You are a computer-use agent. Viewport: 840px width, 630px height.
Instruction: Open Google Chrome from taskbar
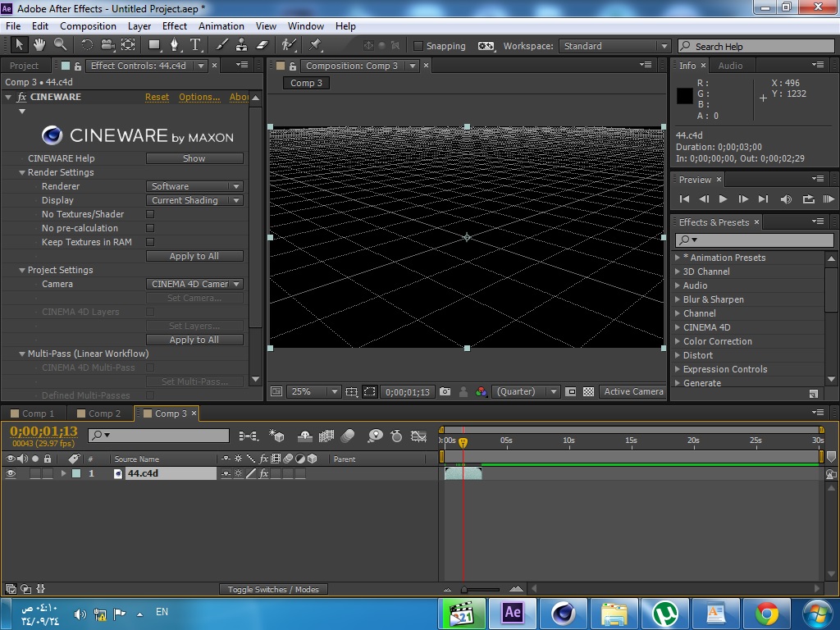point(766,612)
